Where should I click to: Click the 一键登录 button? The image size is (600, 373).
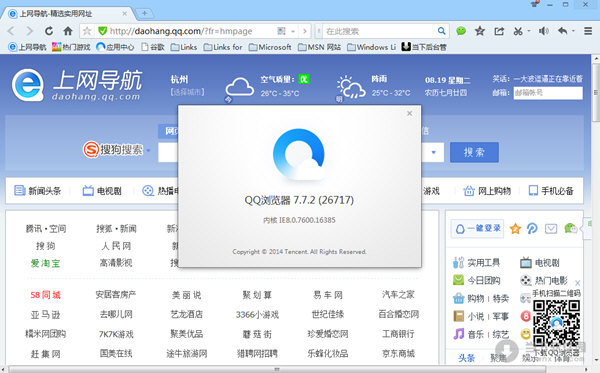coord(478,228)
